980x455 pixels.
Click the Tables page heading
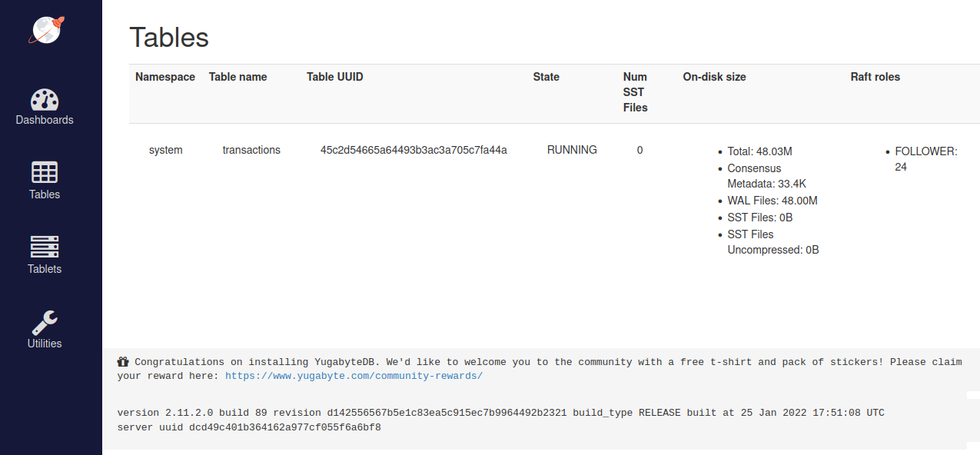coord(168,36)
